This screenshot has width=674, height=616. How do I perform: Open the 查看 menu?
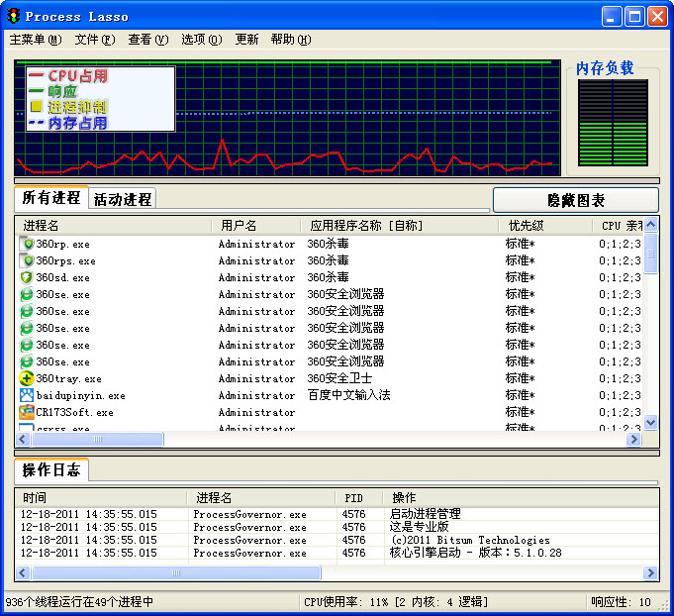(x=147, y=40)
